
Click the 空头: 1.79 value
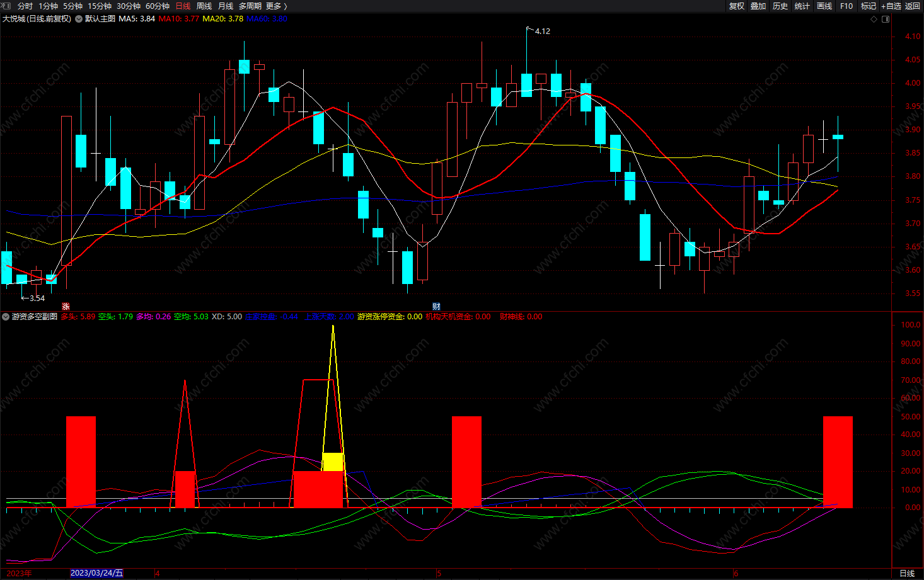tap(115, 317)
